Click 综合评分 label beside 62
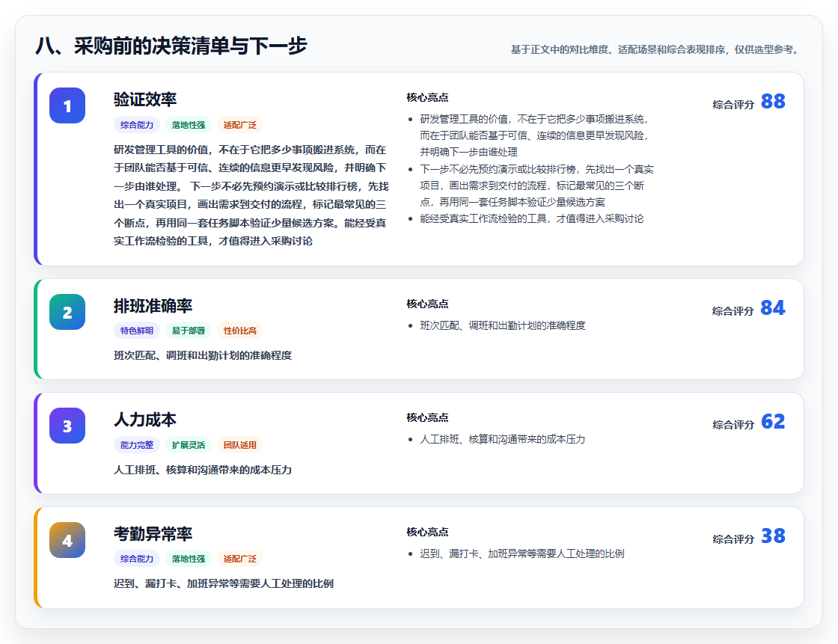This screenshot has height=644, width=838. [x=733, y=425]
